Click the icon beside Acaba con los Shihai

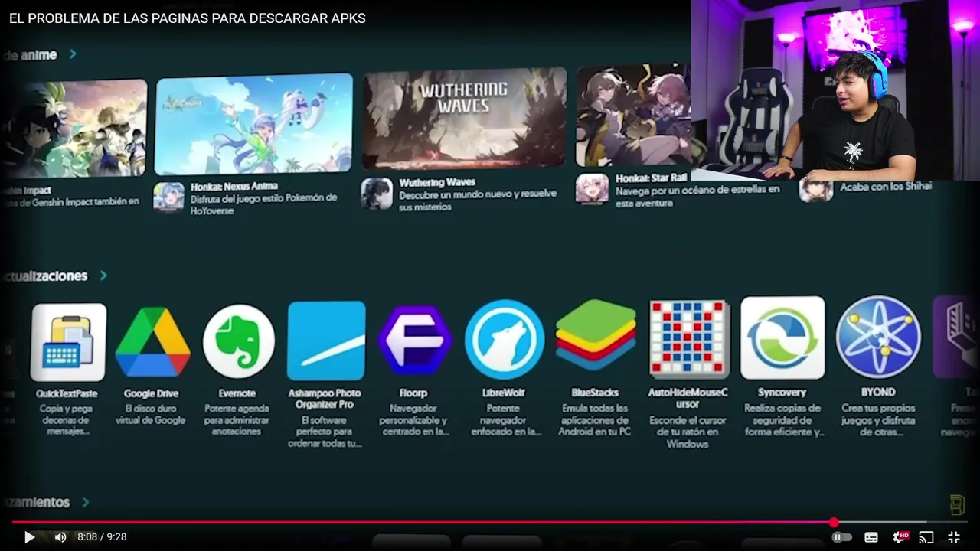816,191
